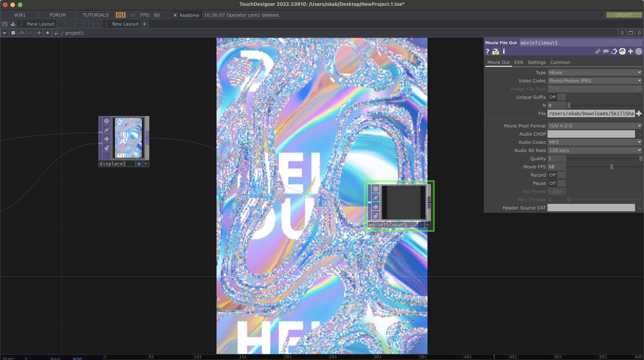The image size is (644, 360).
Task: Open the operator comment speech-bubble icon
Action: (605, 51)
